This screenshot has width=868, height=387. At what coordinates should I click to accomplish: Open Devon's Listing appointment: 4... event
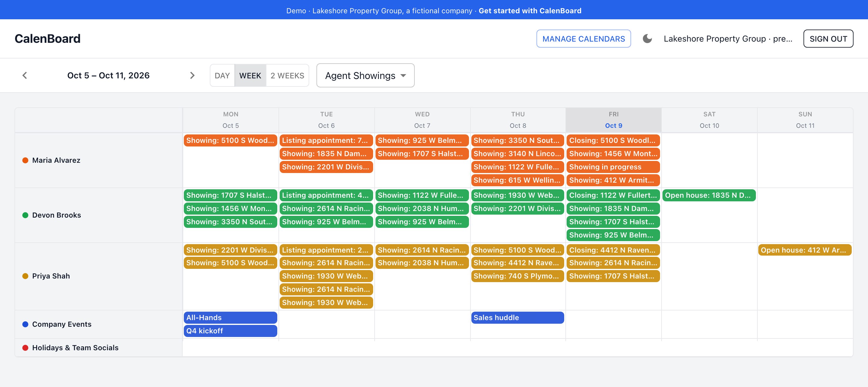click(x=326, y=196)
